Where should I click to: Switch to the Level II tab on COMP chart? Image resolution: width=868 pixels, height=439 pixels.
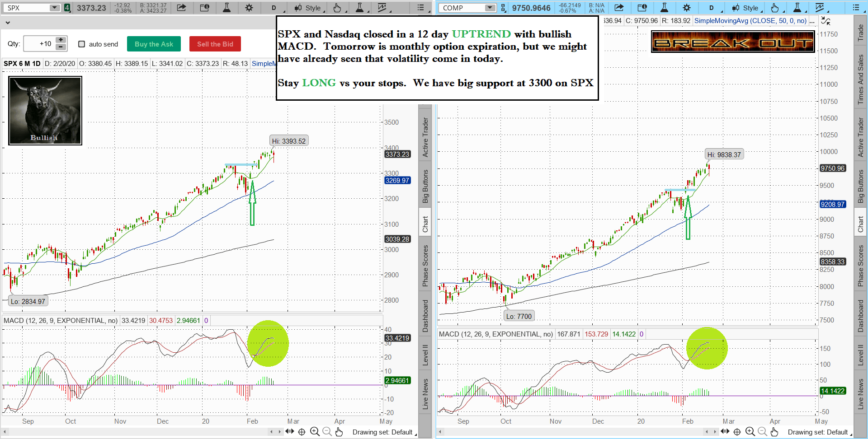pyautogui.click(x=860, y=355)
